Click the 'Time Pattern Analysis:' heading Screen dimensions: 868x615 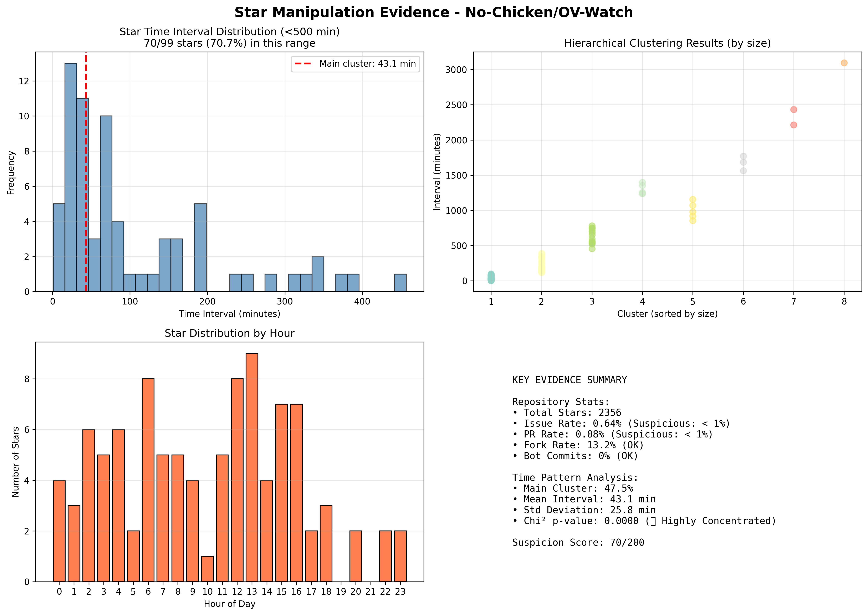point(575,477)
